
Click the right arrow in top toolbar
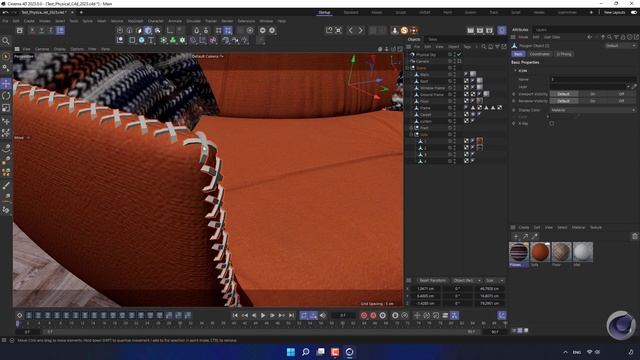click(x=360, y=30)
